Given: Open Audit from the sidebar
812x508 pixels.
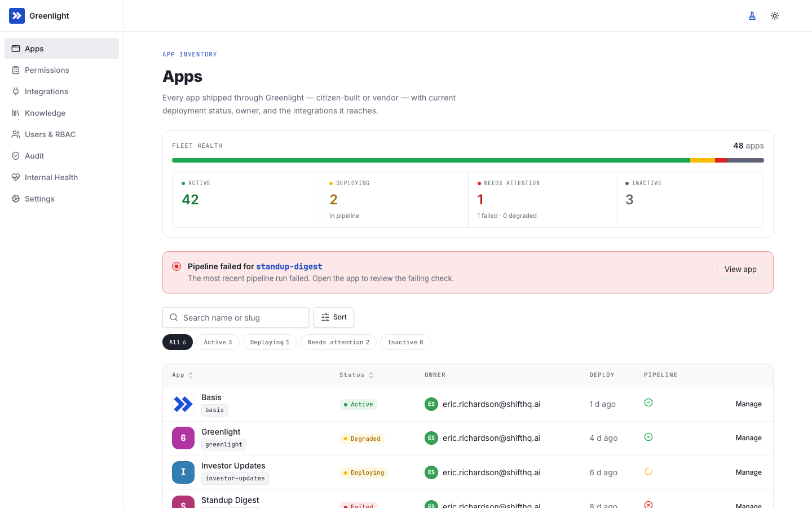Looking at the screenshot, I should point(61,156).
